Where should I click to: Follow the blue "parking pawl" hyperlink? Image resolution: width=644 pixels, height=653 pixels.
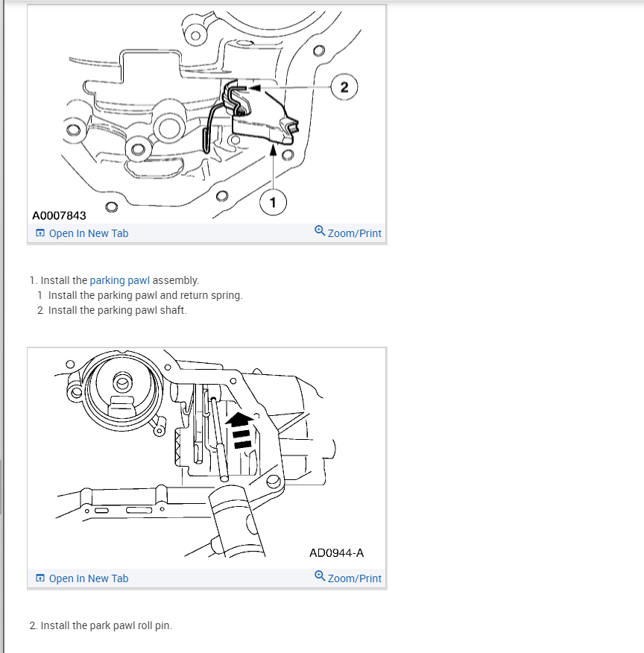[x=119, y=280]
